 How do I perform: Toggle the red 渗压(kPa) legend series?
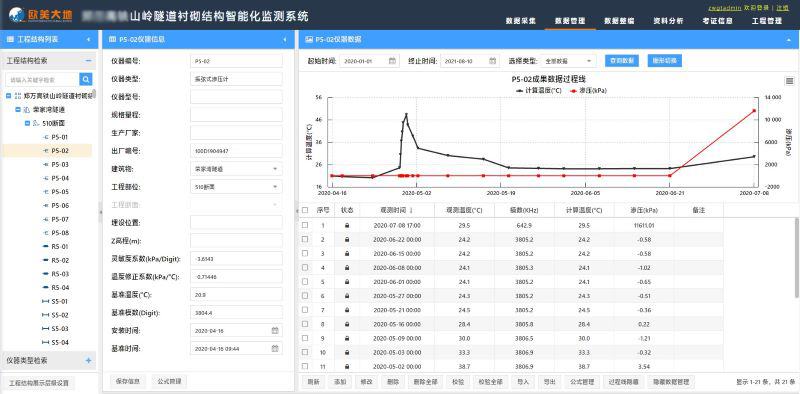[x=589, y=90]
